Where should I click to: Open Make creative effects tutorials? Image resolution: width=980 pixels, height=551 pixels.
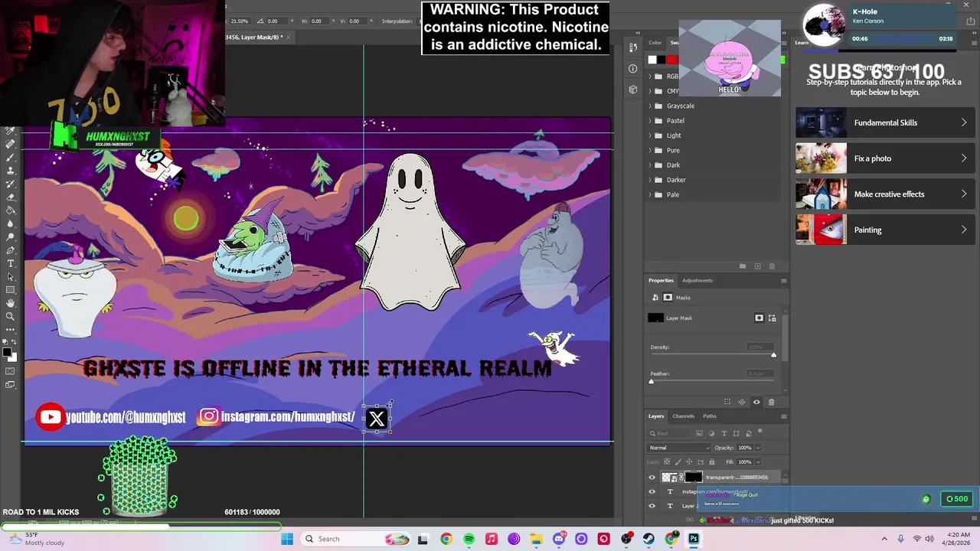[884, 194]
